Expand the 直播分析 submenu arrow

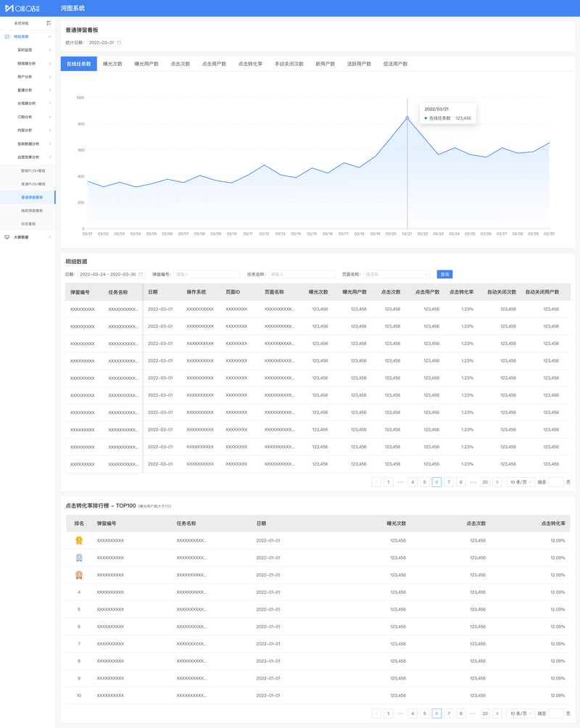pos(50,90)
